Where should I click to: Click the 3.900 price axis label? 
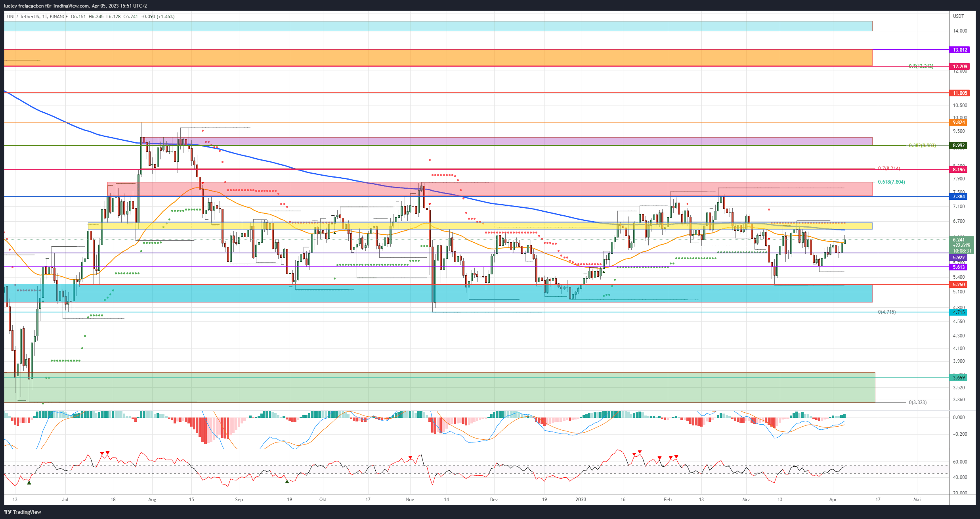[959, 361]
